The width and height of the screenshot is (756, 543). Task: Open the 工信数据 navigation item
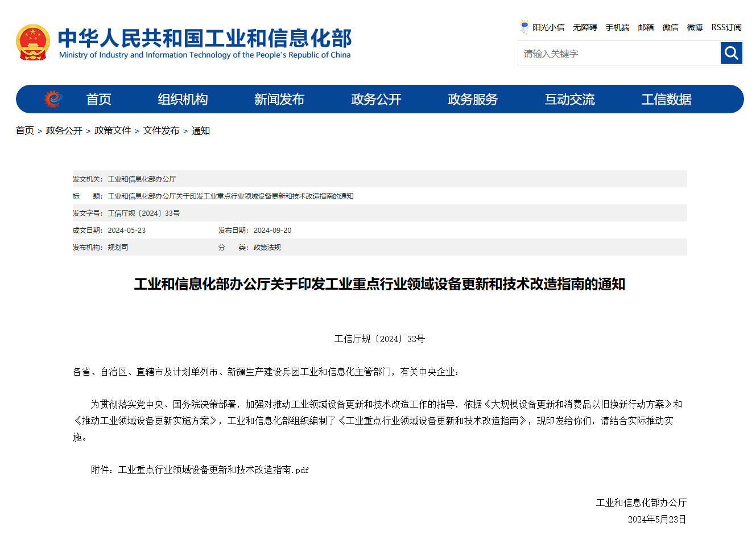(x=666, y=99)
